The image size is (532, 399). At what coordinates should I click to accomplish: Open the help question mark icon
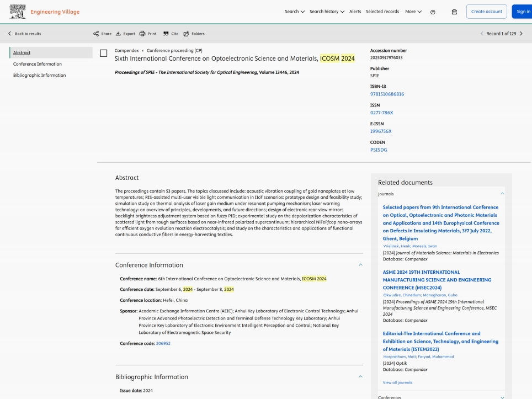click(x=433, y=12)
